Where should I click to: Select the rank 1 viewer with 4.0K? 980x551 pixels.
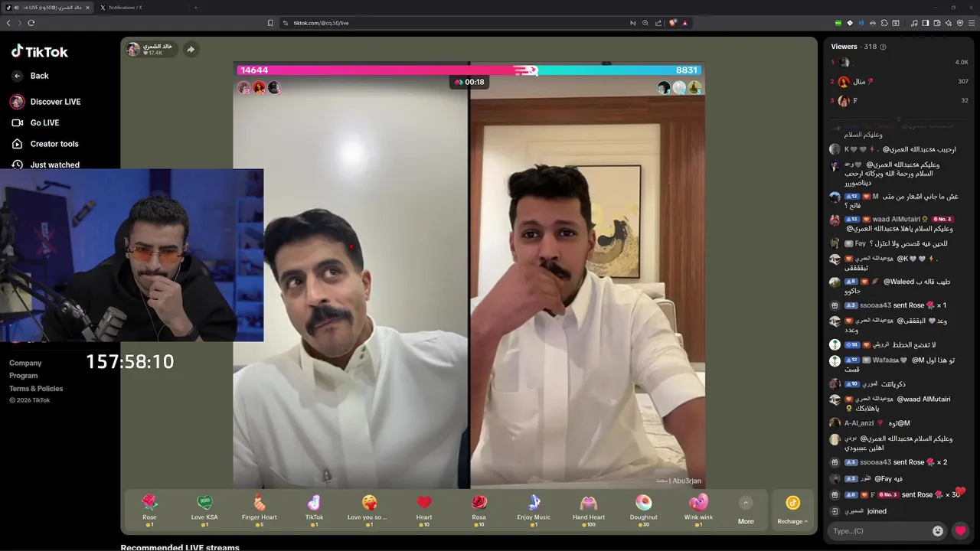point(900,62)
